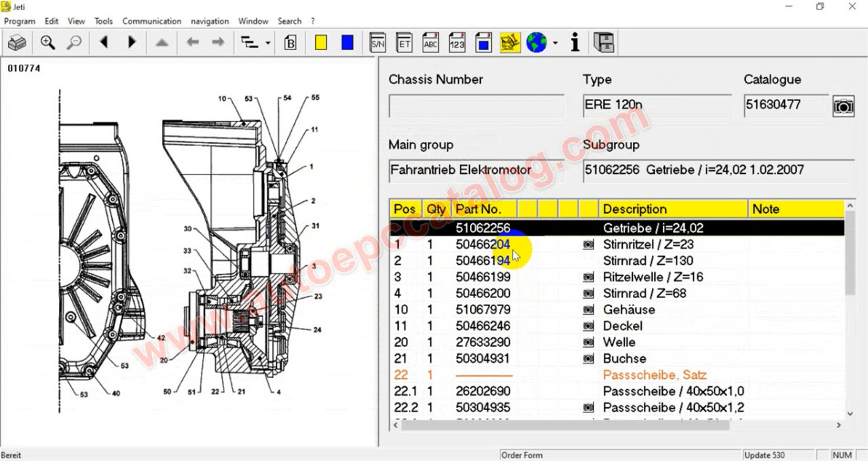Open the info 'i' icon
This screenshot has width=868, height=461.
coord(576,43)
